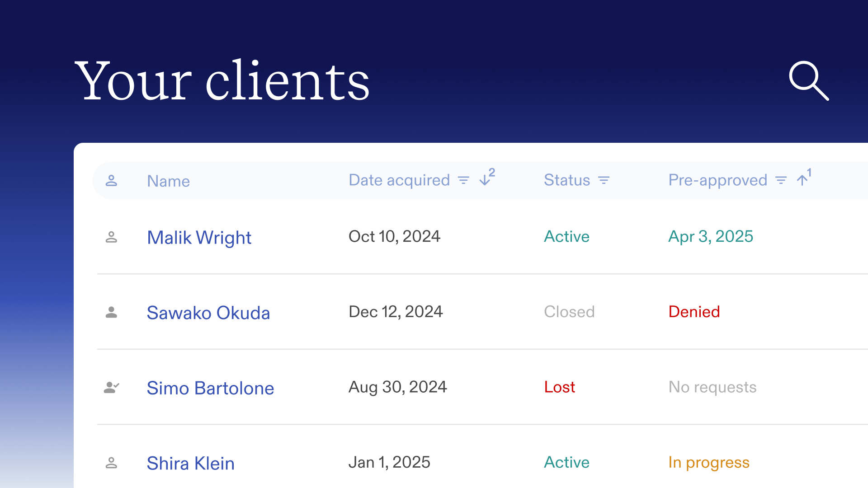Click the Date acquired column header
The height and width of the screenshot is (488, 868).
click(399, 180)
